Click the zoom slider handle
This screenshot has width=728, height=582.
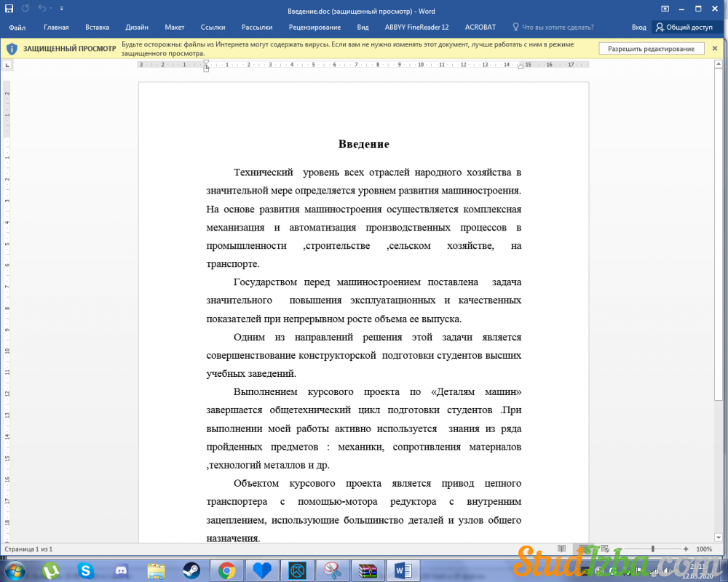(652, 549)
